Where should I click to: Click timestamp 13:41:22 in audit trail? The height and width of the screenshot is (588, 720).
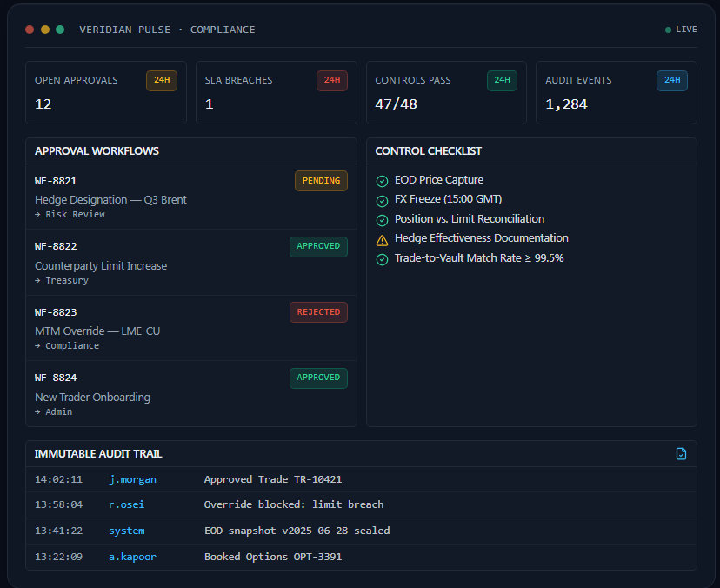point(58,531)
